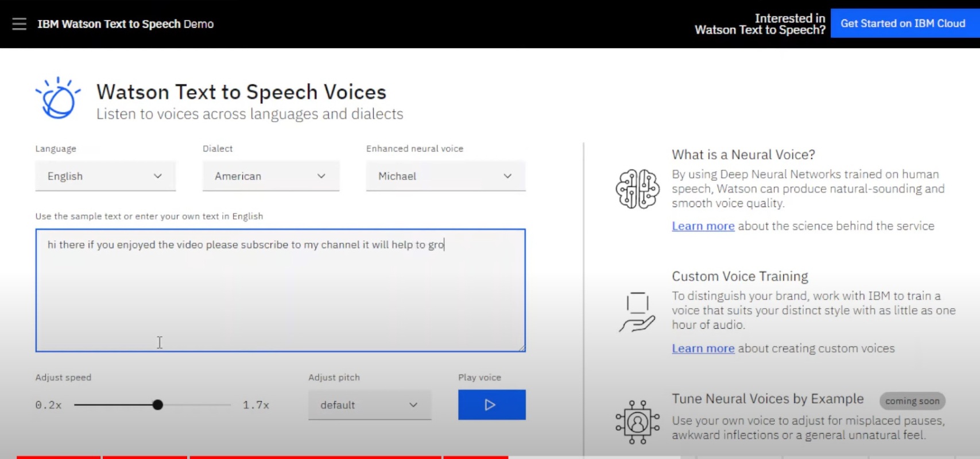Image resolution: width=980 pixels, height=459 pixels.
Task: Click the speed slider handle
Action: point(158,405)
